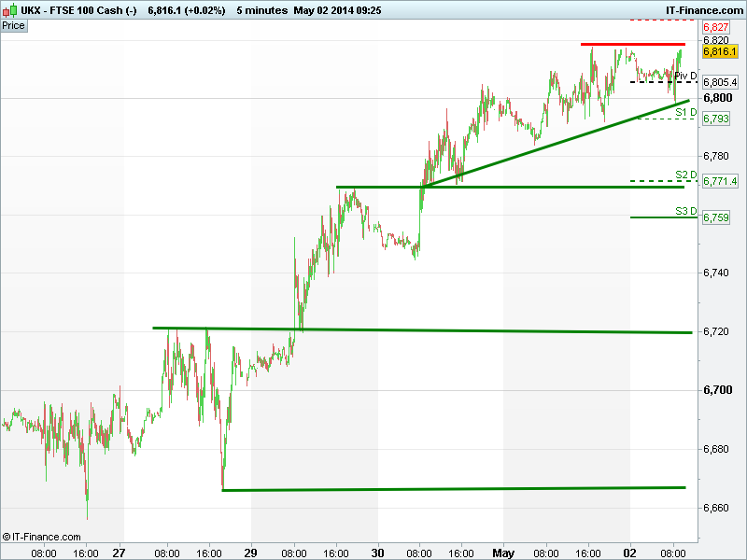Click the UKX - FTSE 100 Cash title
This screenshot has width=747, height=560.
point(78,10)
